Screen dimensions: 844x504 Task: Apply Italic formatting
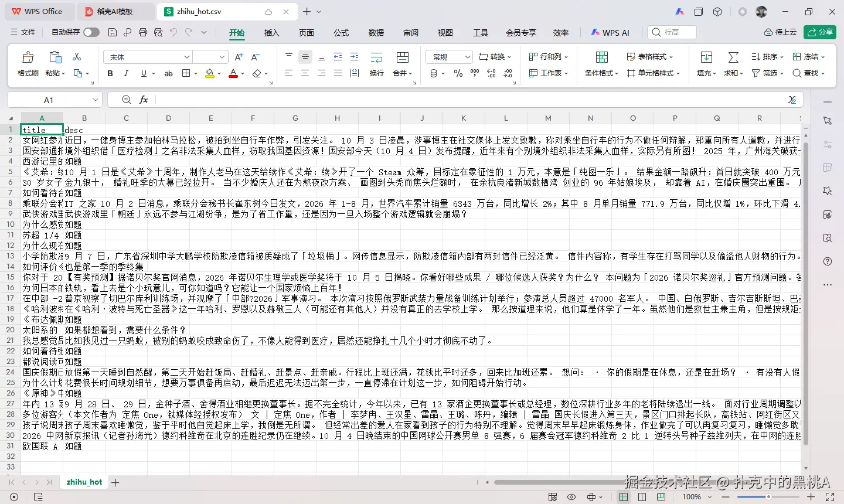(126, 74)
